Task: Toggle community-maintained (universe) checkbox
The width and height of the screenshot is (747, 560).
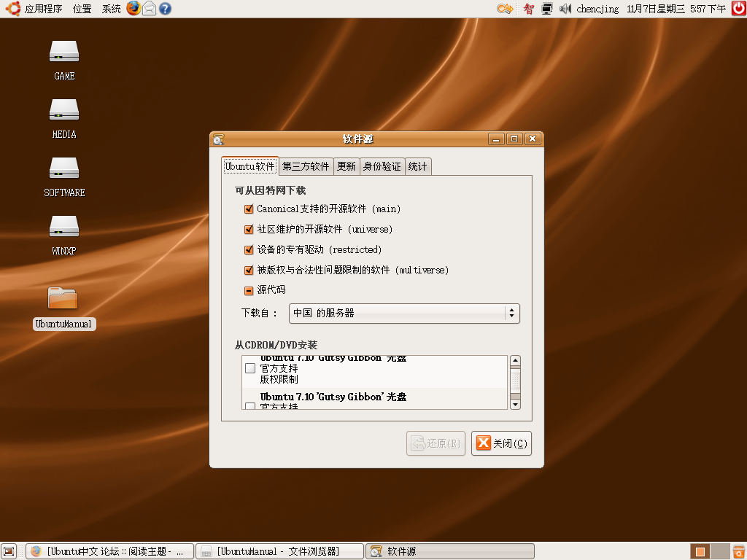Action: (x=249, y=230)
